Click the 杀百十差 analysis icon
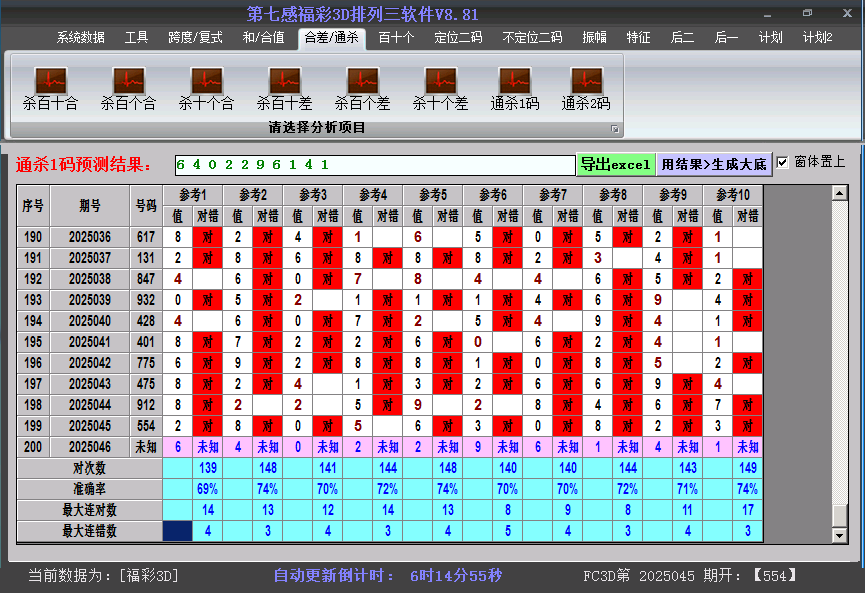 [x=285, y=88]
